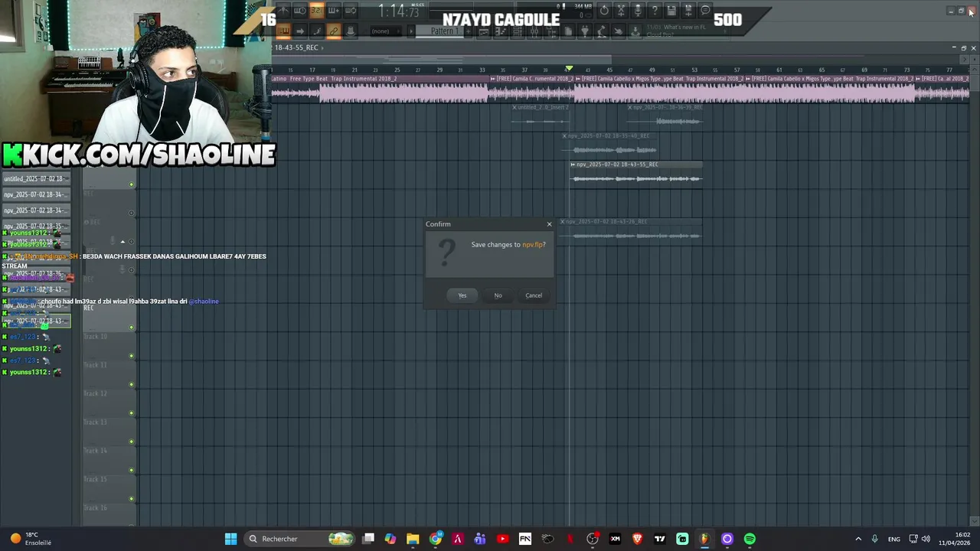Show hidden tray icons chevron
Image resolution: width=980 pixels, height=551 pixels.
[x=857, y=539]
